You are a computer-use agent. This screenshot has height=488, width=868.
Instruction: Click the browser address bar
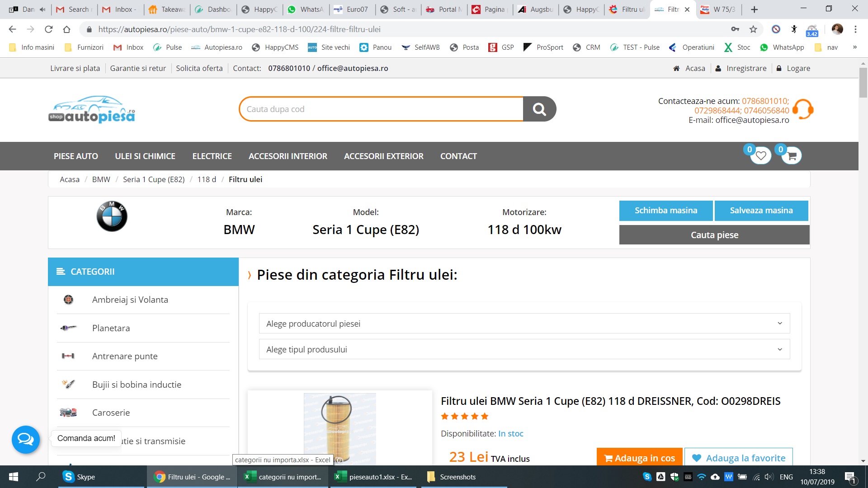(407, 29)
